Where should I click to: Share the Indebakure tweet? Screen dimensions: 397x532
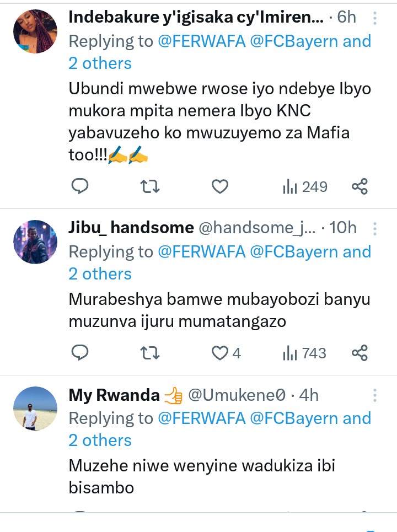[x=360, y=187]
